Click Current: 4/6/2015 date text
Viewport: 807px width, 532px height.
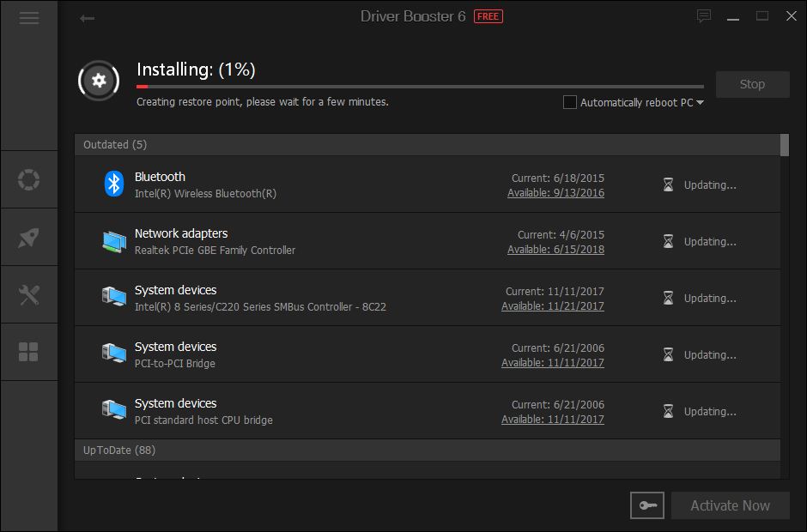pos(561,234)
